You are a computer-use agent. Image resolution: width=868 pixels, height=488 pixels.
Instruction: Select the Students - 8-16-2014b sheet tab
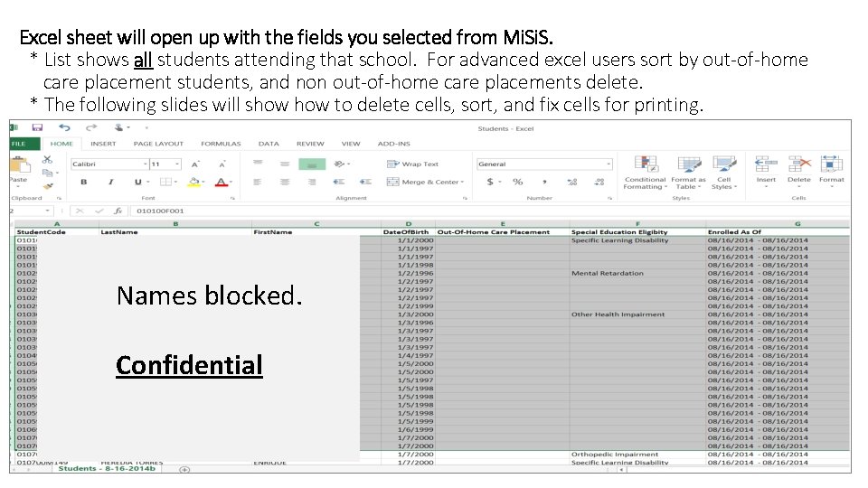click(x=107, y=469)
